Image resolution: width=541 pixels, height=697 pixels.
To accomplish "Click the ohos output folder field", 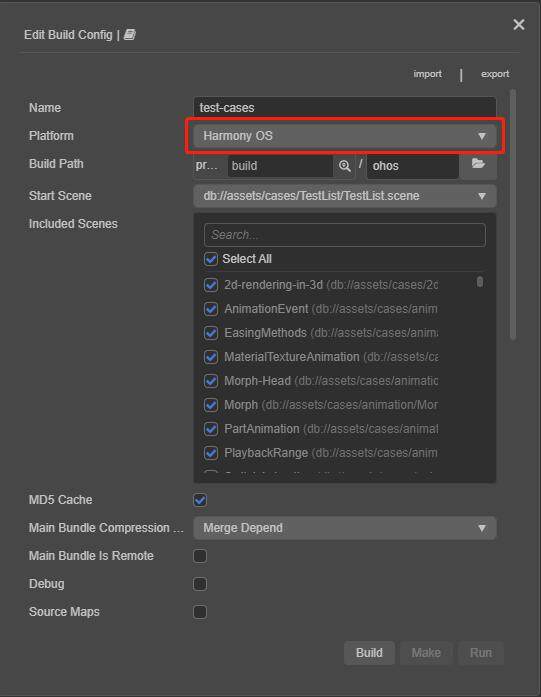I will pos(413,166).
